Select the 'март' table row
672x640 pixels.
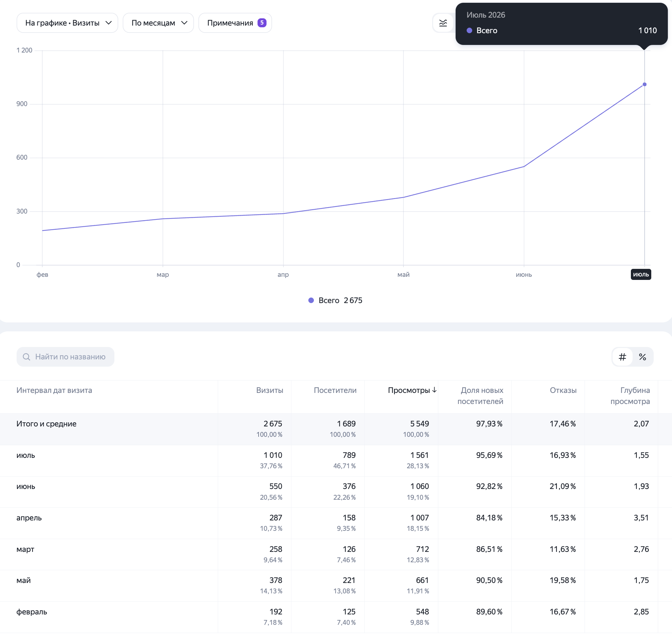336,555
